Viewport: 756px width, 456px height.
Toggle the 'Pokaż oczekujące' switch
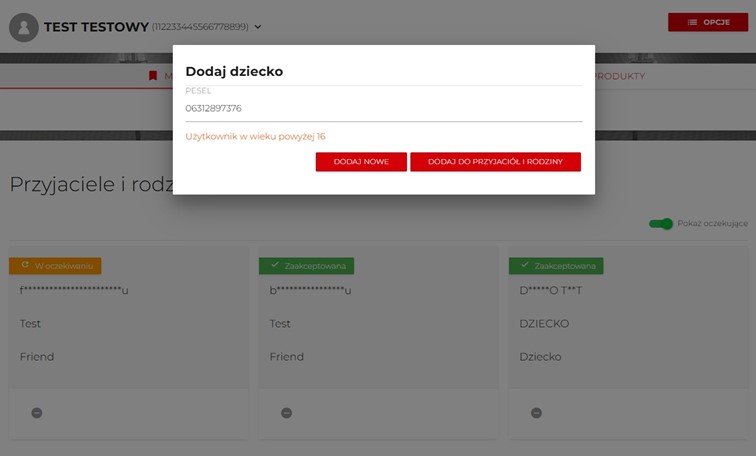660,223
